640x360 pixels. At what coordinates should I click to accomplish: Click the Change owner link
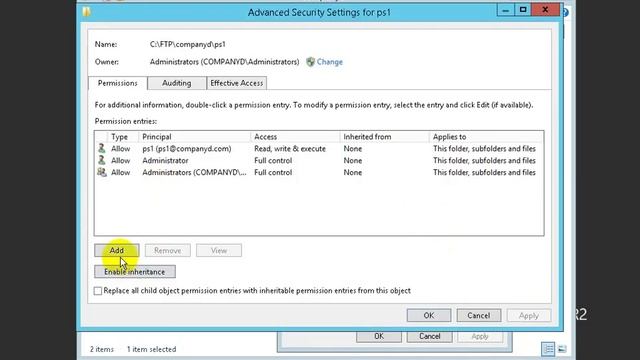point(329,62)
